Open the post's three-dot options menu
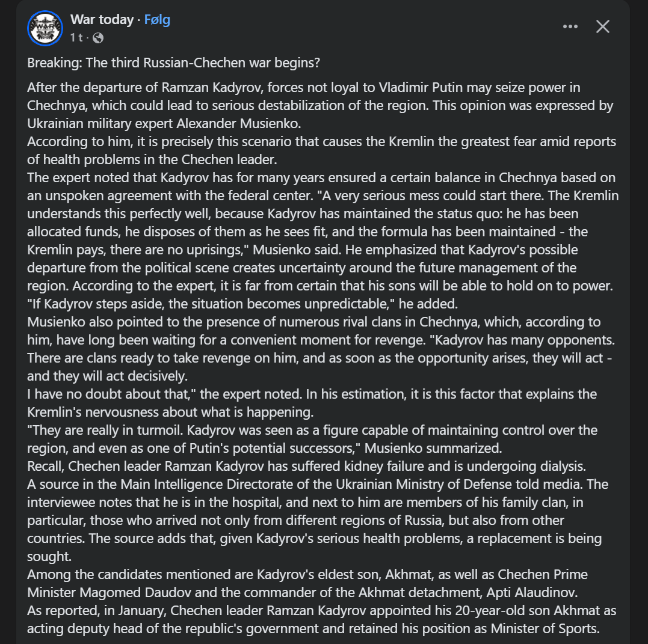Viewport: 648px width, 644px height. 570,26
